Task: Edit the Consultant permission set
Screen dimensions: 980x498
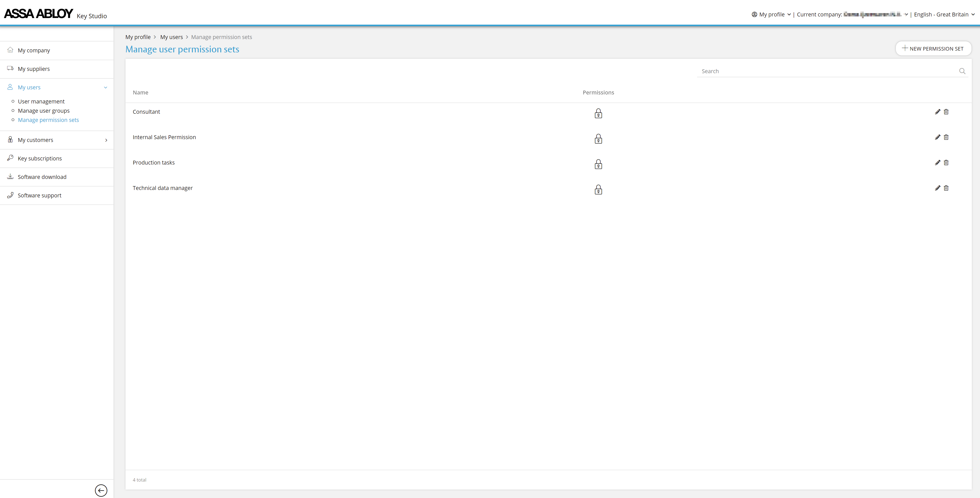Action: click(937, 112)
